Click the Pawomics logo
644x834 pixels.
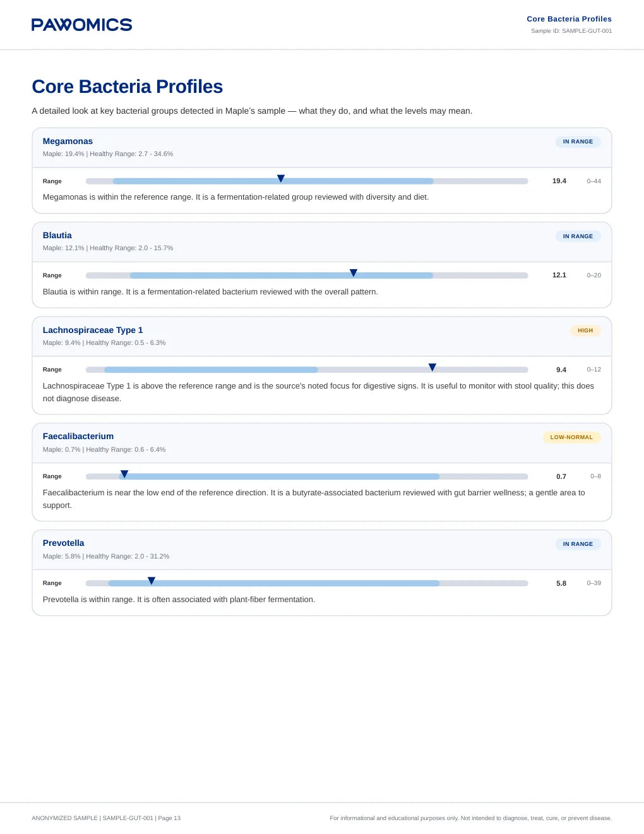pos(82,25)
